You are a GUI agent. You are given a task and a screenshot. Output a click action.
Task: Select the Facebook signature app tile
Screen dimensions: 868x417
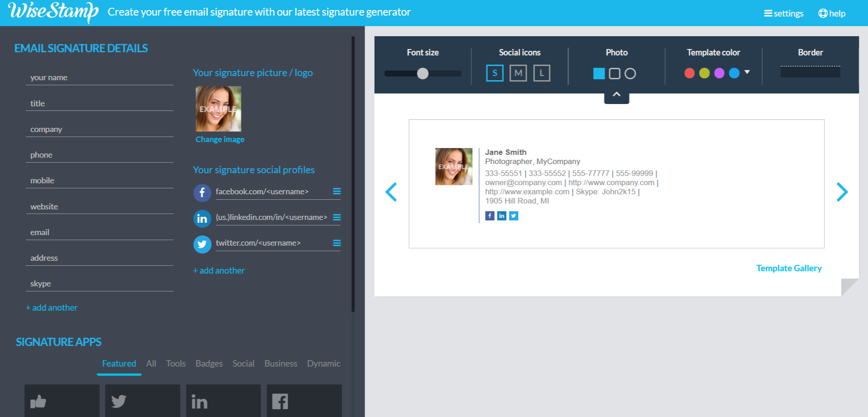click(304, 401)
